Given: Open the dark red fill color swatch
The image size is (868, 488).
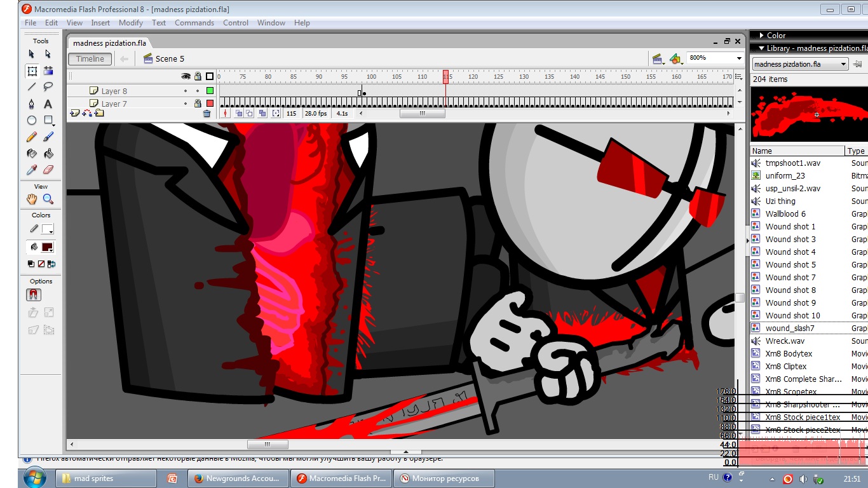Looking at the screenshot, I should (x=47, y=247).
